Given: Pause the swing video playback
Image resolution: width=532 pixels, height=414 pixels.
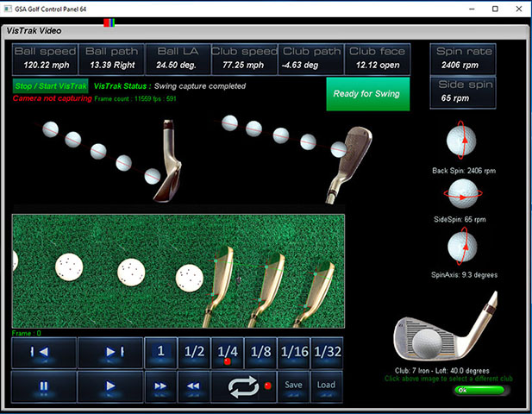Looking at the screenshot, I should click(44, 386).
